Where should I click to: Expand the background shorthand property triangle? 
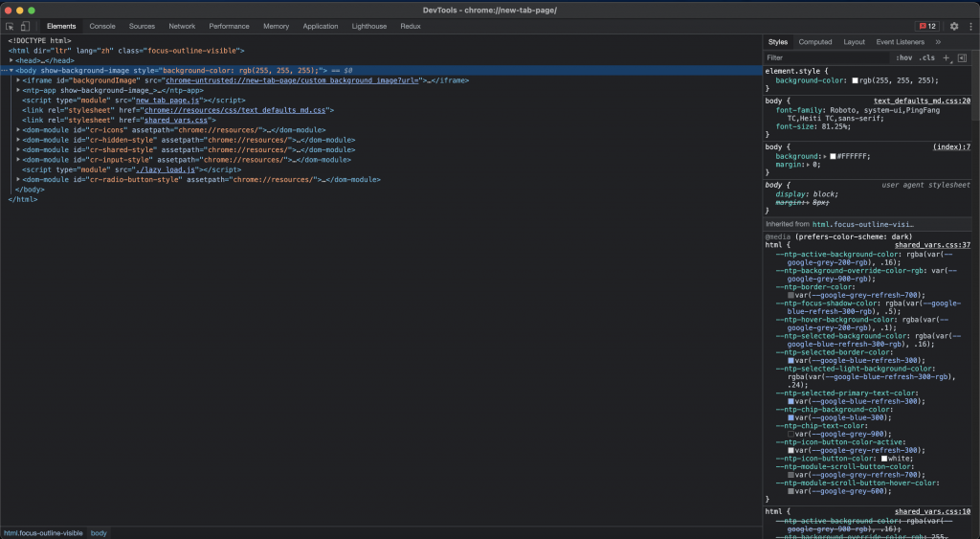[x=825, y=156]
